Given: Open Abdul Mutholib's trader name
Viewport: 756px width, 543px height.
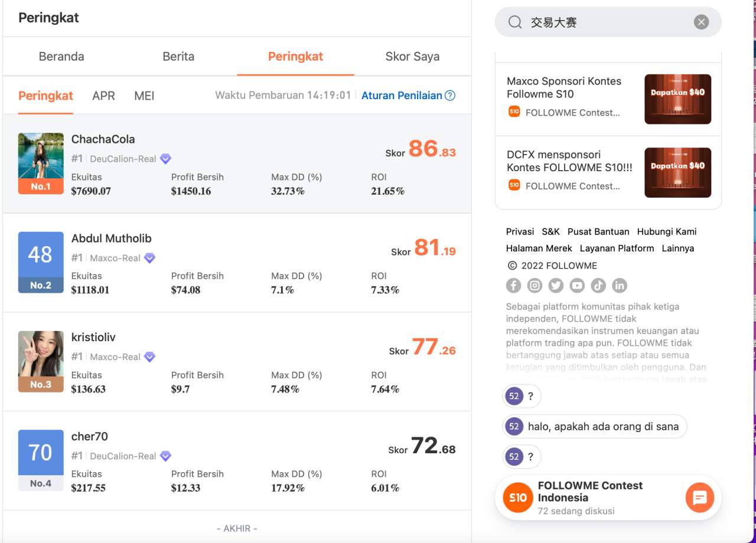Looking at the screenshot, I should [x=111, y=238].
